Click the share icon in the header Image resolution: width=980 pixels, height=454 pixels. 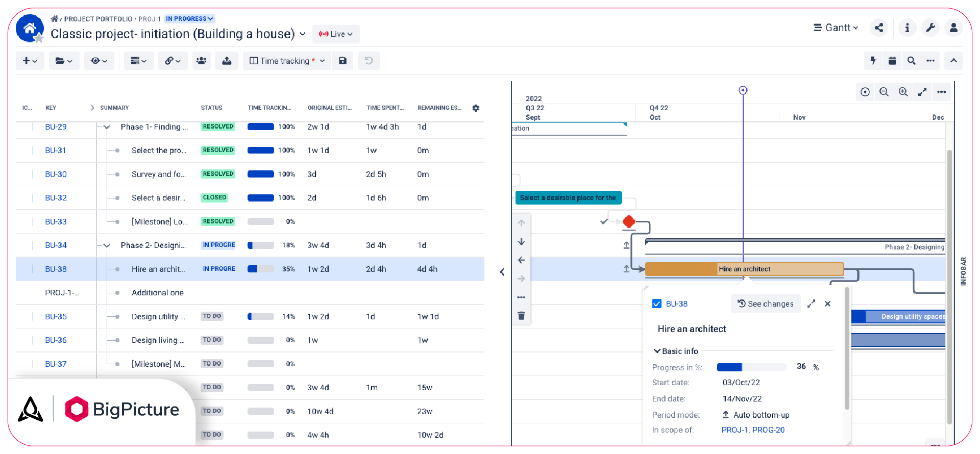pos(879,28)
